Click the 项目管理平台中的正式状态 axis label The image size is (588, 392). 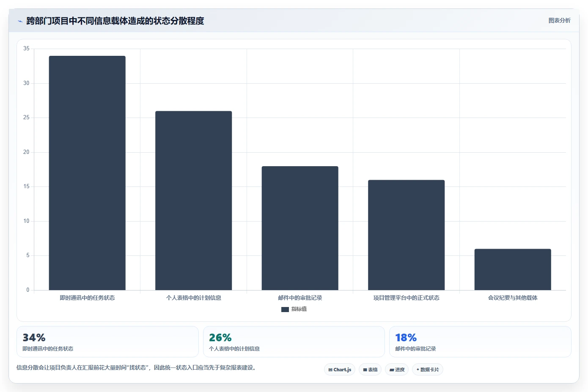406,298
